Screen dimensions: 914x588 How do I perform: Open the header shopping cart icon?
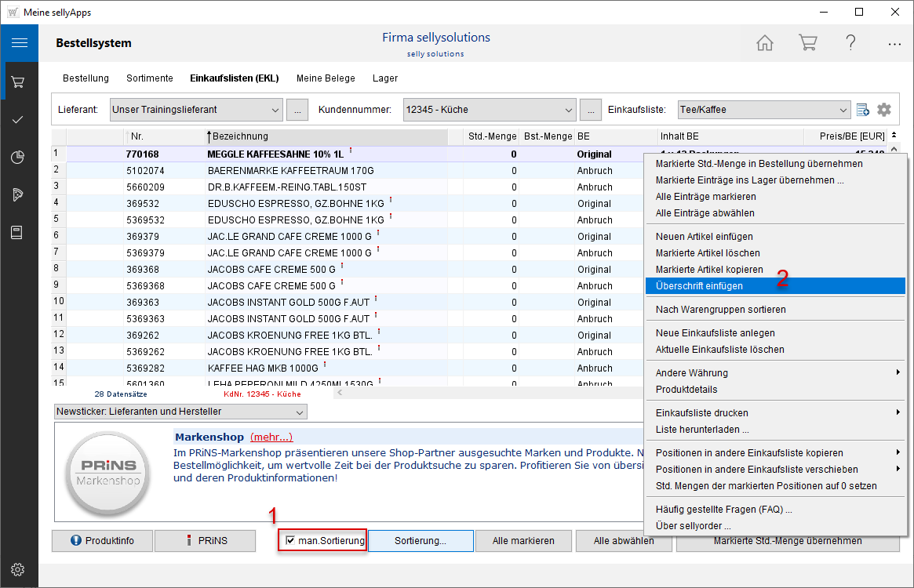(807, 43)
